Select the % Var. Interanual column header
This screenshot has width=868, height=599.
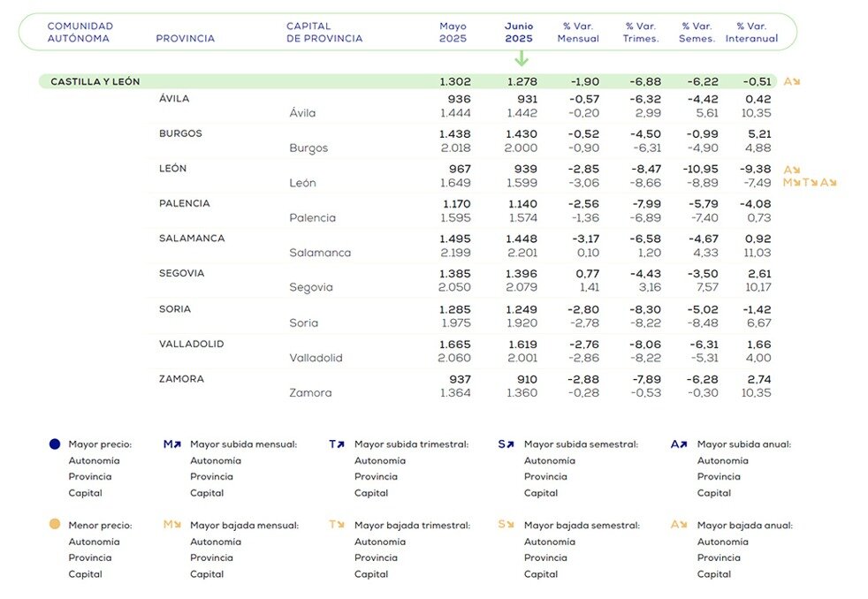pyautogui.click(x=752, y=31)
